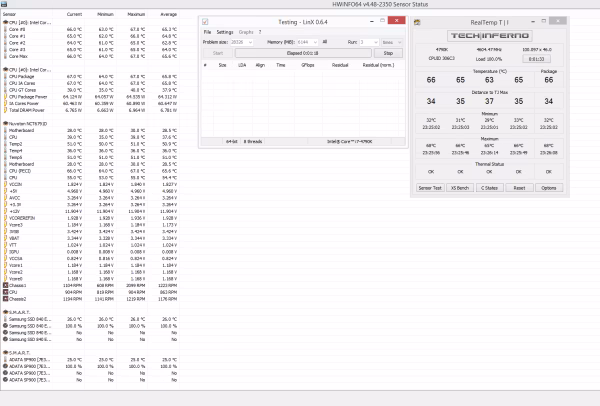Click the Sensor Test button in RealTemp
The width and height of the screenshot is (600, 406).
tap(430, 188)
